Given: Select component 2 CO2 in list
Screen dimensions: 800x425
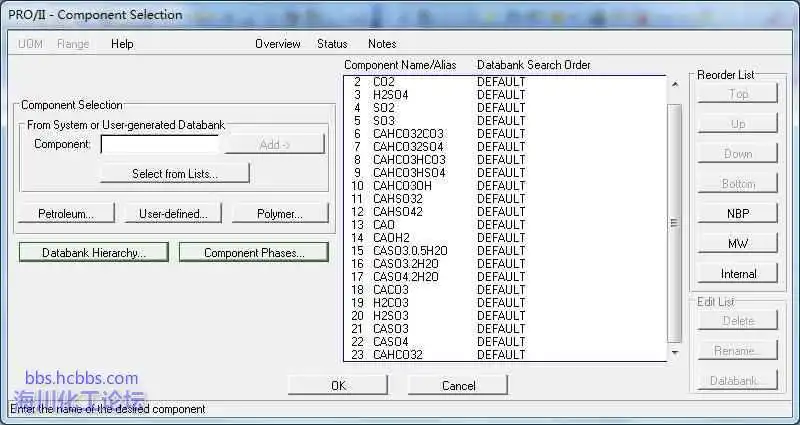Looking at the screenshot, I should click(505, 82).
